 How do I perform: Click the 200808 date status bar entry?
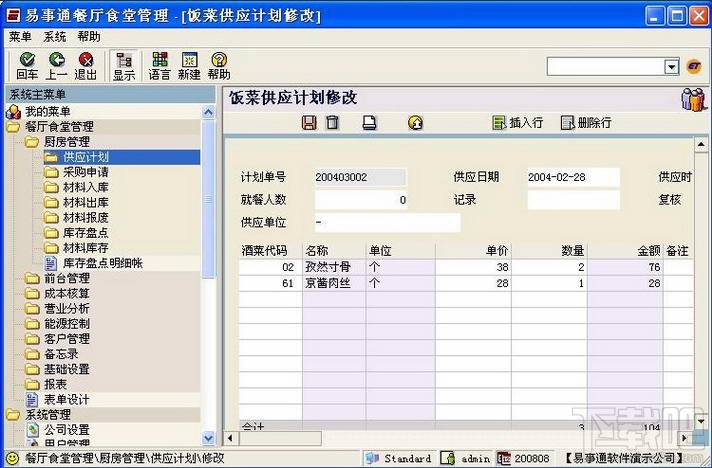tap(523, 458)
